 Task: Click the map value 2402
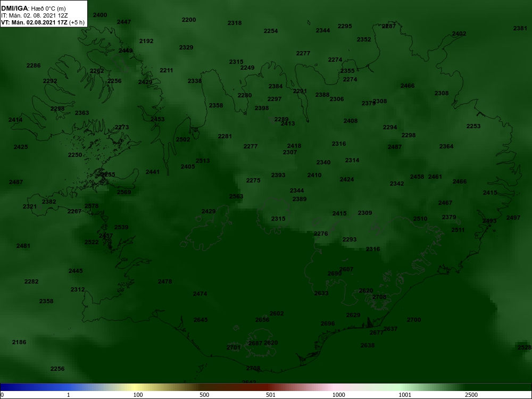pyautogui.click(x=459, y=34)
